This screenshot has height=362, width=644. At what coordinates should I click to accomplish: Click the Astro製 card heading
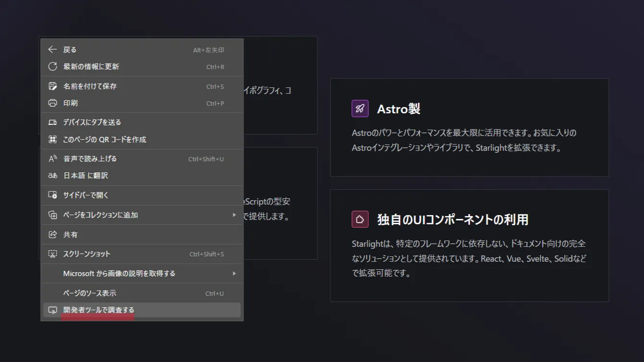pos(399,109)
